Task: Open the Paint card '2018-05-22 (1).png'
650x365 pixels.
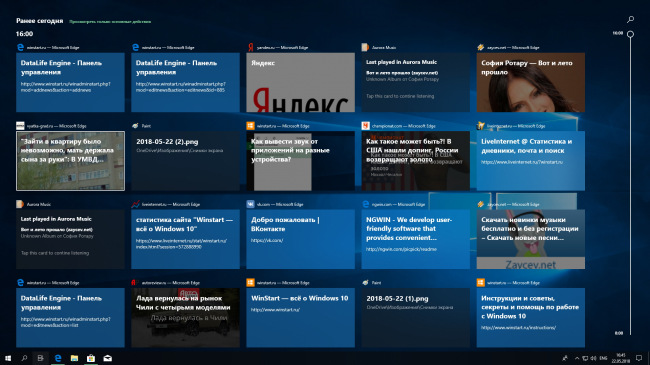Action: (x=415, y=318)
